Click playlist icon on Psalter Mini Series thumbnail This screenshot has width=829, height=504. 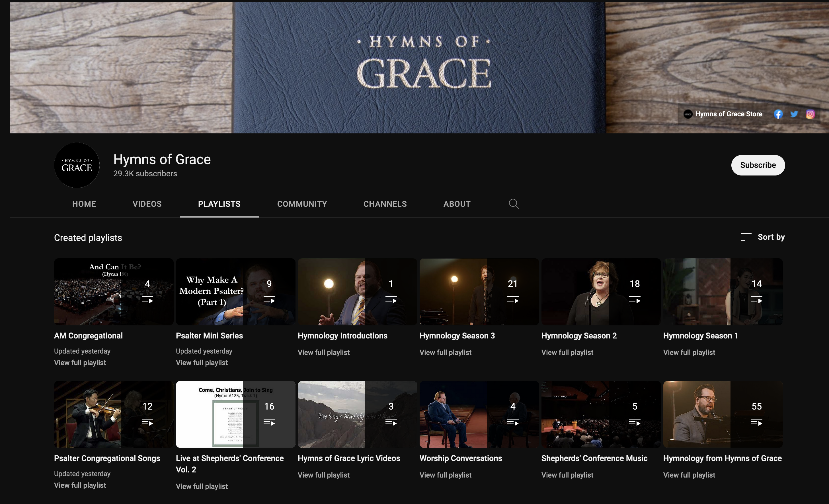coord(269,299)
